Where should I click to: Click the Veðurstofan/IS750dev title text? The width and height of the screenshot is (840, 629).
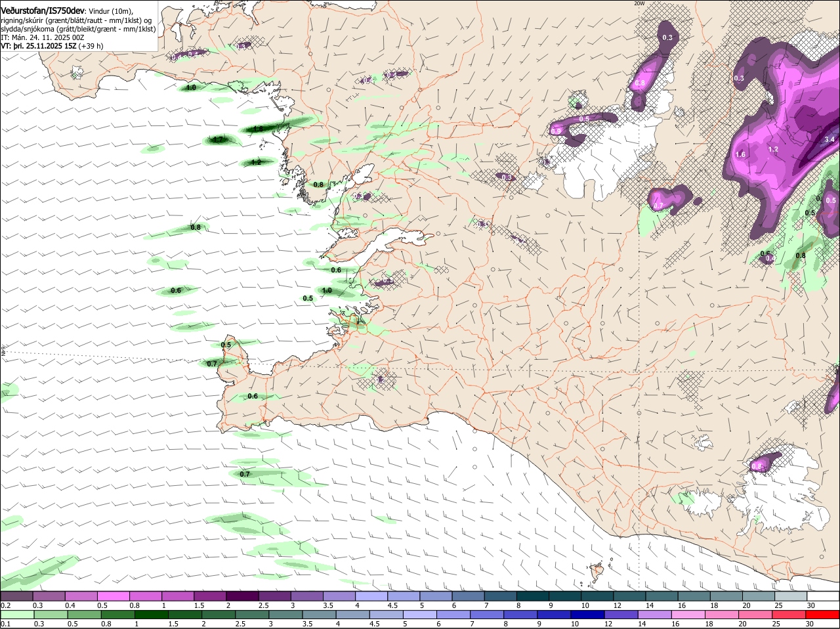[43, 11]
